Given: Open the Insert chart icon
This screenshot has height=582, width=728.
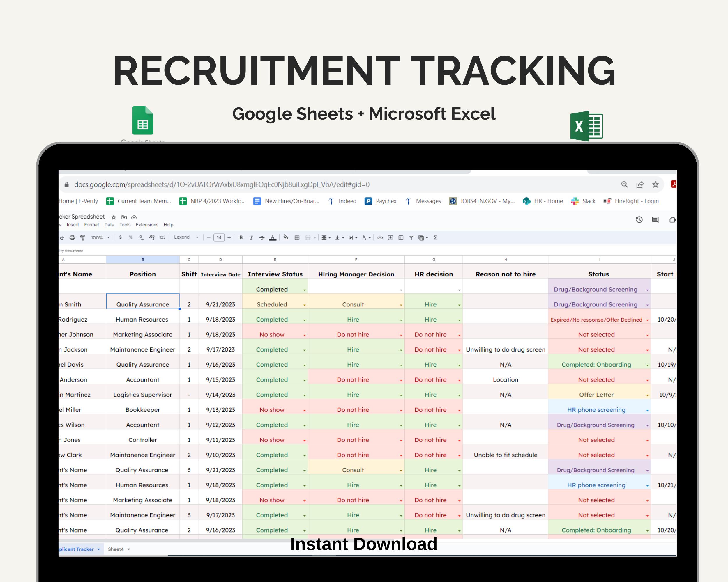Looking at the screenshot, I should click(401, 237).
